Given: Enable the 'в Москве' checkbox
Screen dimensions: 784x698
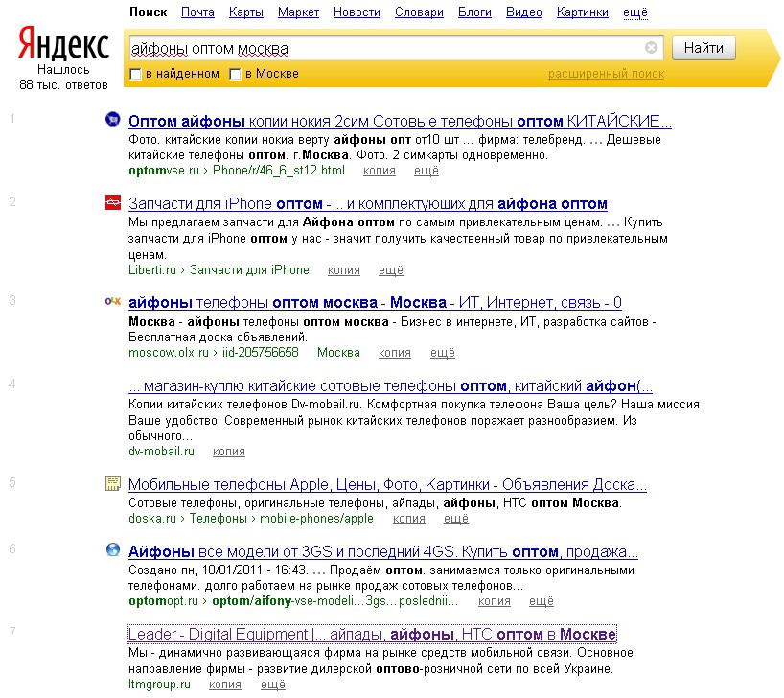Looking at the screenshot, I should pos(235,74).
